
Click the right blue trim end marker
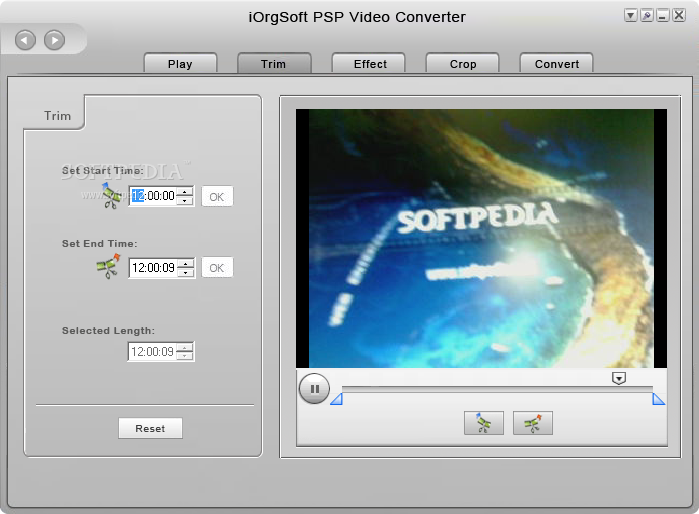coord(658,399)
